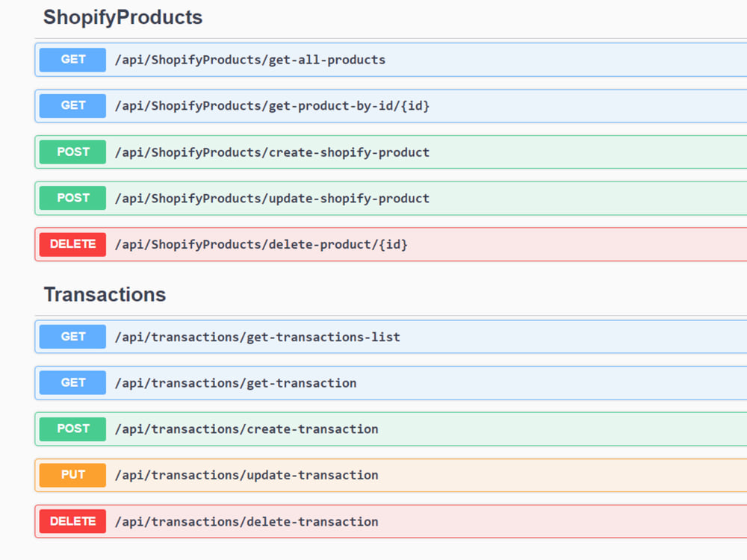
Task: Click the PUT badge on update-transaction
Action: pyautogui.click(x=72, y=475)
